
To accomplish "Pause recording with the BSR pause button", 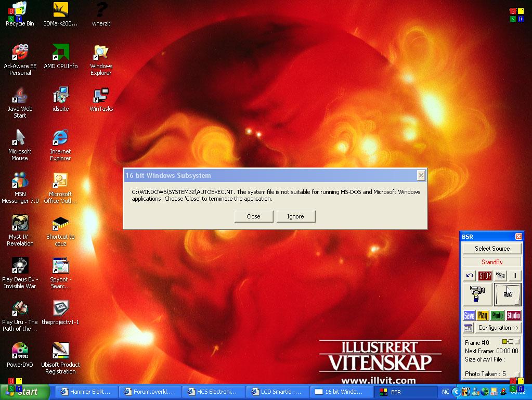I will (515, 276).
